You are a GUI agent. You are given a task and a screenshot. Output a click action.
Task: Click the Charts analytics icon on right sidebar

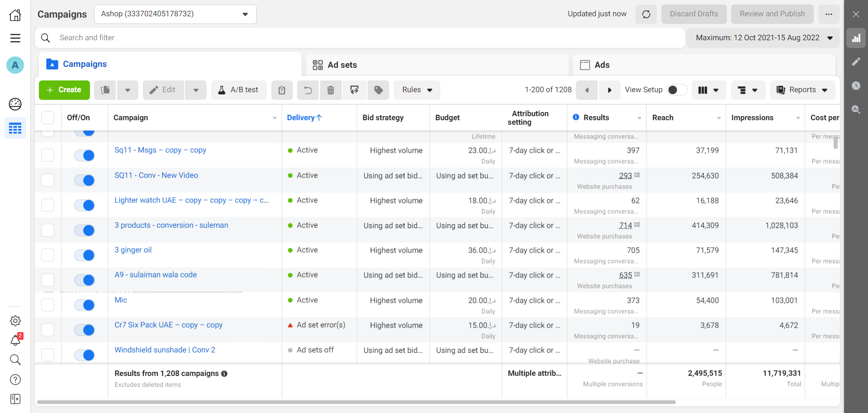(857, 38)
